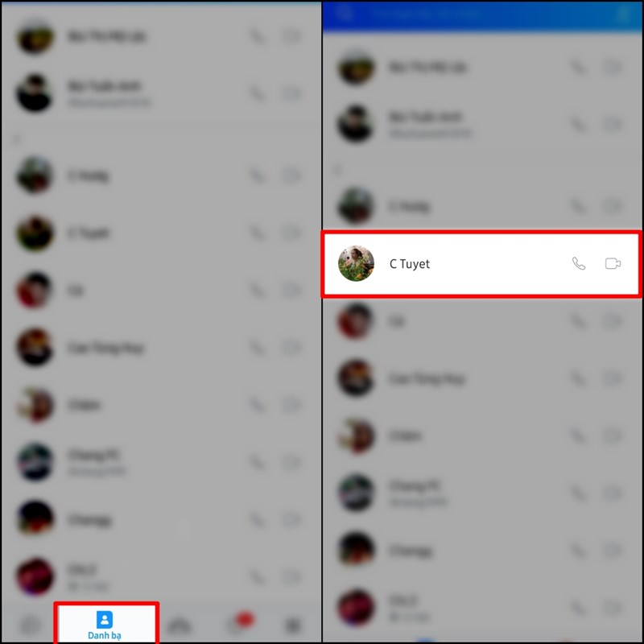This screenshot has height=644, width=644.
Task: Video call the black-shirt contact in the left list
Action: click(291, 93)
